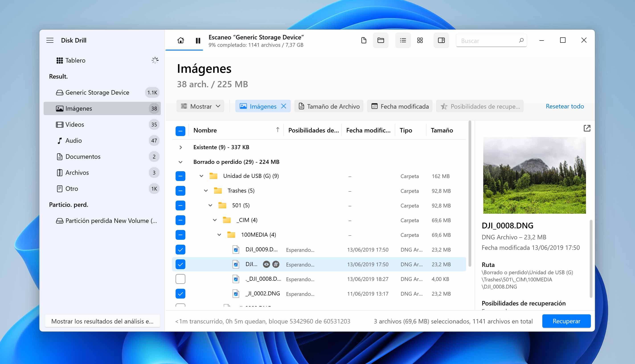Remove the Imágenes filter chip
The image size is (635, 364).
(283, 106)
